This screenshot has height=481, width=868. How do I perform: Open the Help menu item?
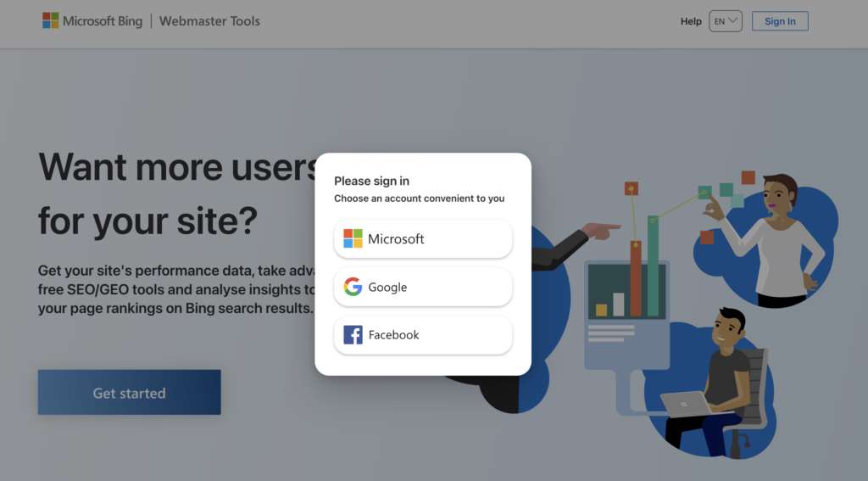[691, 21]
